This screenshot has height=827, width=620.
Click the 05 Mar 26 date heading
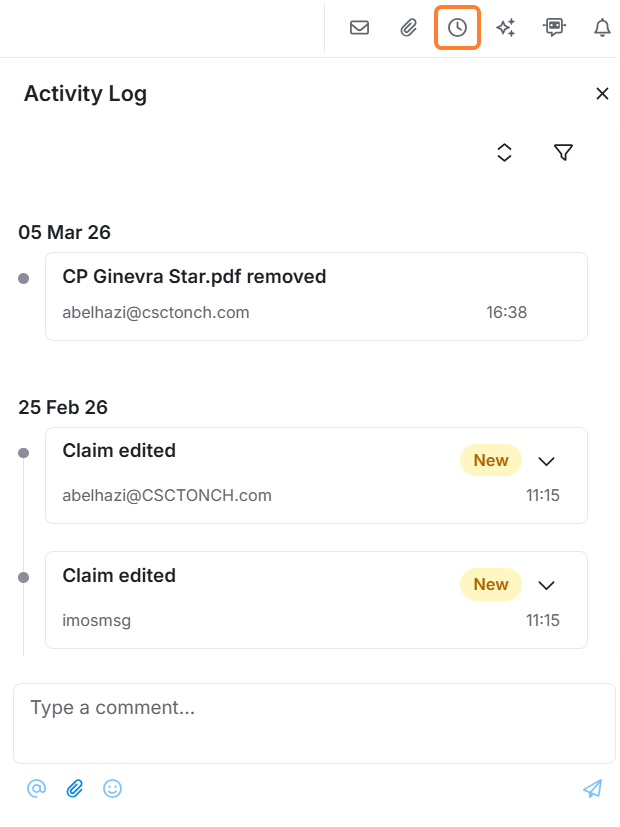pos(64,232)
